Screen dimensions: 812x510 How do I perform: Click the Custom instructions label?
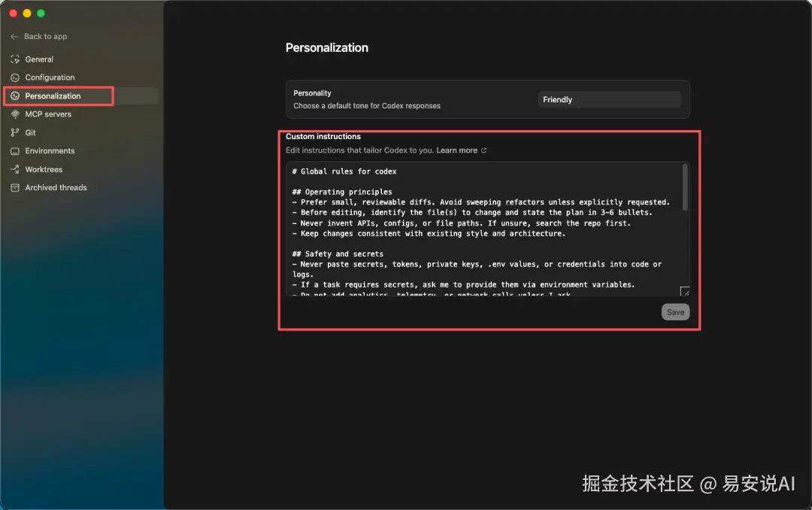coord(323,136)
